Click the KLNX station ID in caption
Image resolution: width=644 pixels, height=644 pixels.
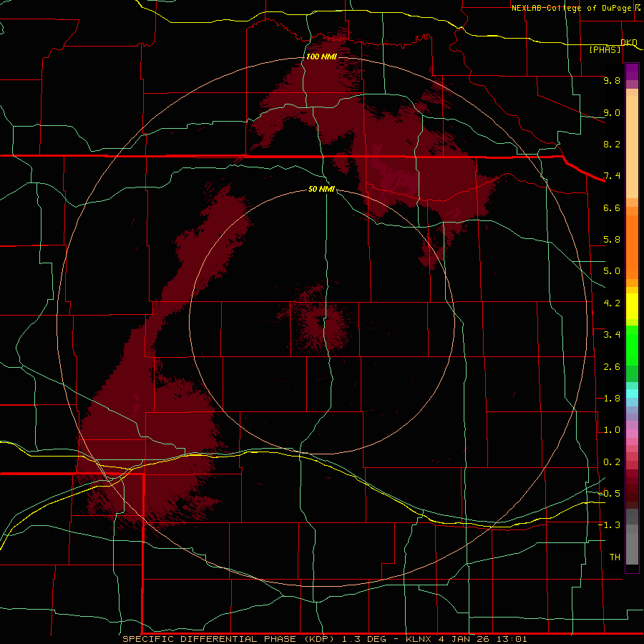pos(419,639)
